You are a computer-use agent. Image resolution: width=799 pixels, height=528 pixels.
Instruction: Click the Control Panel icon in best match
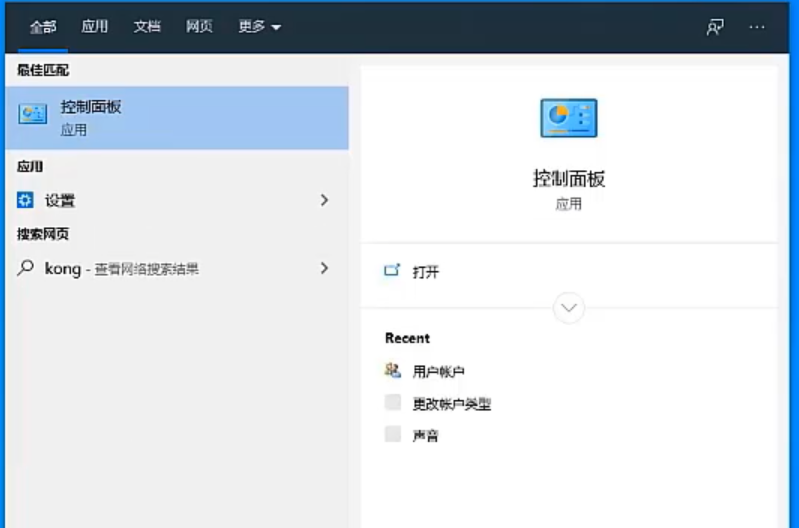coord(33,115)
